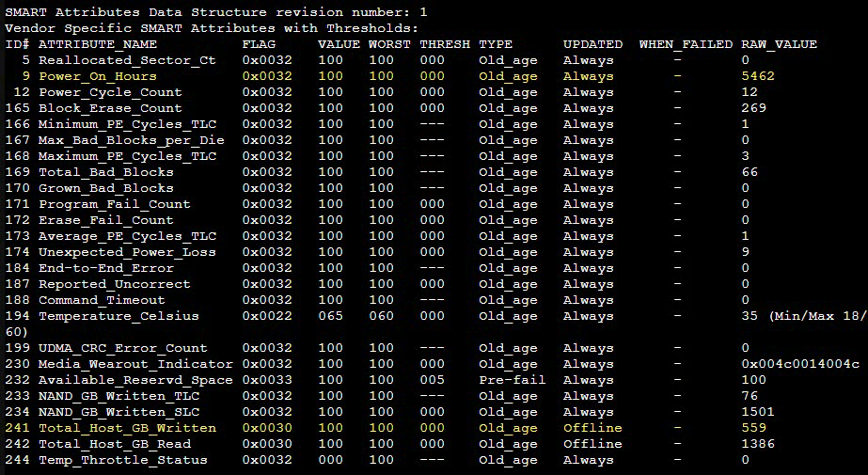The image size is (868, 475).
Task: Select the Power_On_Hours attribute name
Action: [98, 76]
